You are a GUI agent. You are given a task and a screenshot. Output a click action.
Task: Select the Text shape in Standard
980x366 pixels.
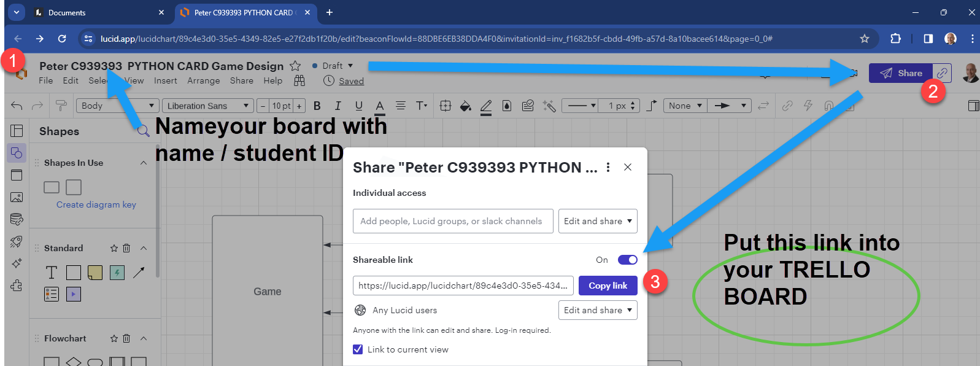click(52, 272)
